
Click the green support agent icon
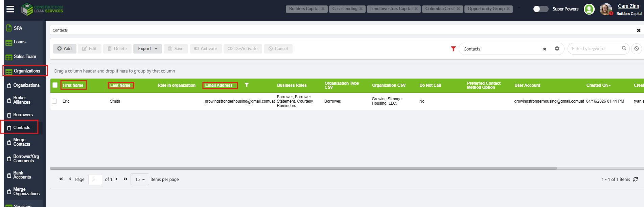tap(589, 9)
